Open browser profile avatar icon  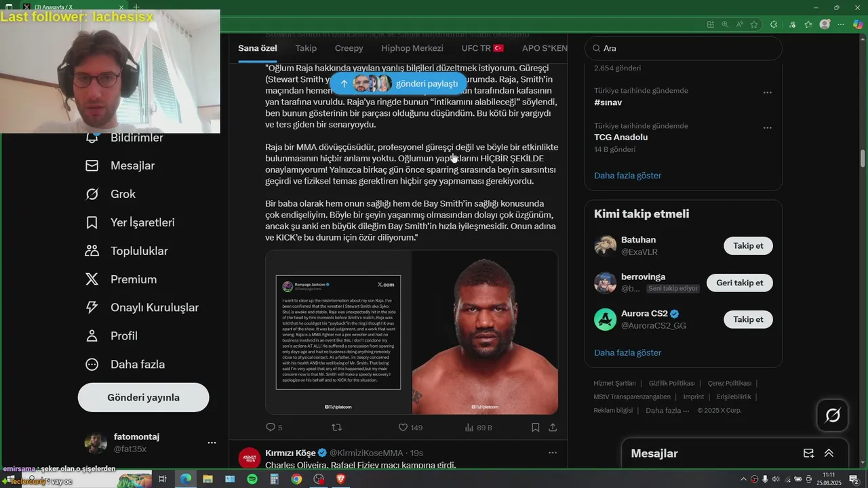(x=825, y=24)
